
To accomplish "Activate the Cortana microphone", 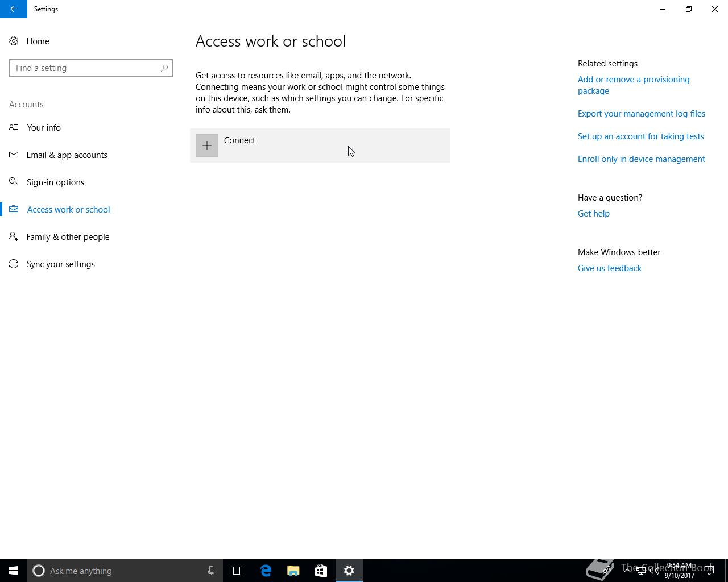I will point(211,571).
